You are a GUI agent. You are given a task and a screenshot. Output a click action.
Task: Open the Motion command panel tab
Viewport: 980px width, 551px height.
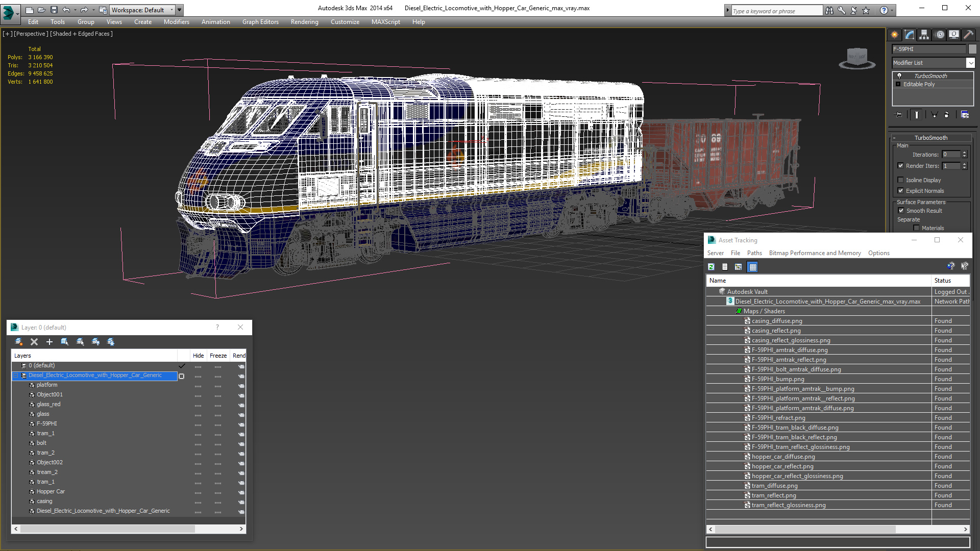pos(940,35)
